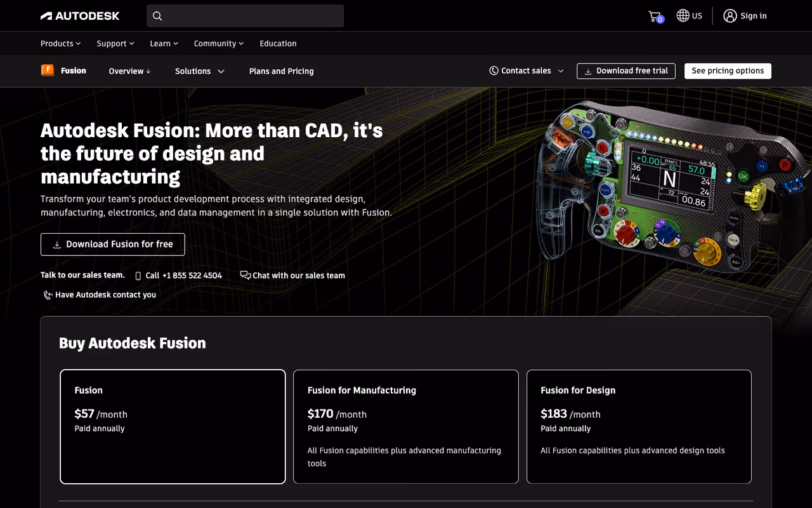Click 'All Fusion capabilities plus advanced manufacturing tools'
The height and width of the screenshot is (508, 812).
coord(404,457)
